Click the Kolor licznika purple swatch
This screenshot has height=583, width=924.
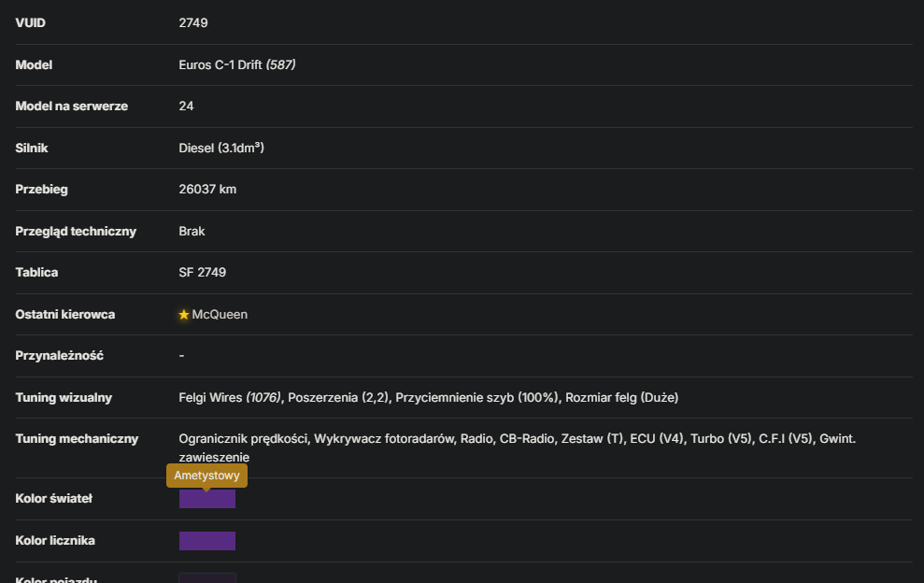207,541
